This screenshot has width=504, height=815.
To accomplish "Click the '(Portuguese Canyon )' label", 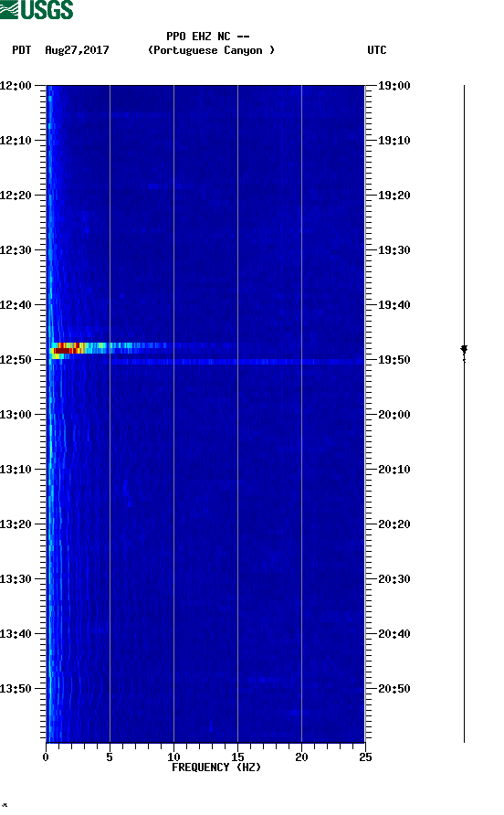I will 212,50.
